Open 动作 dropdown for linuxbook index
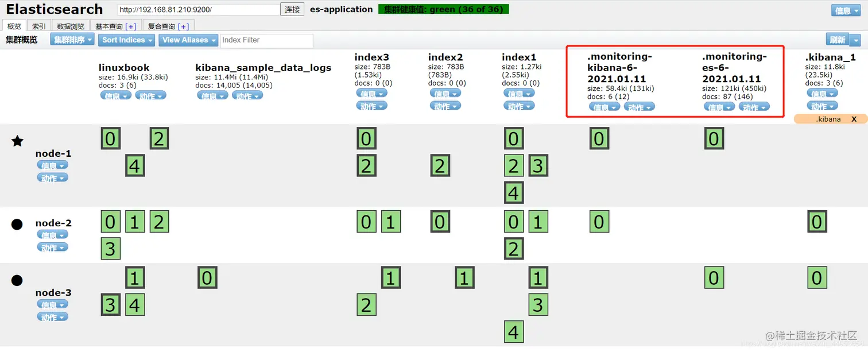This screenshot has height=352, width=868. pos(151,95)
